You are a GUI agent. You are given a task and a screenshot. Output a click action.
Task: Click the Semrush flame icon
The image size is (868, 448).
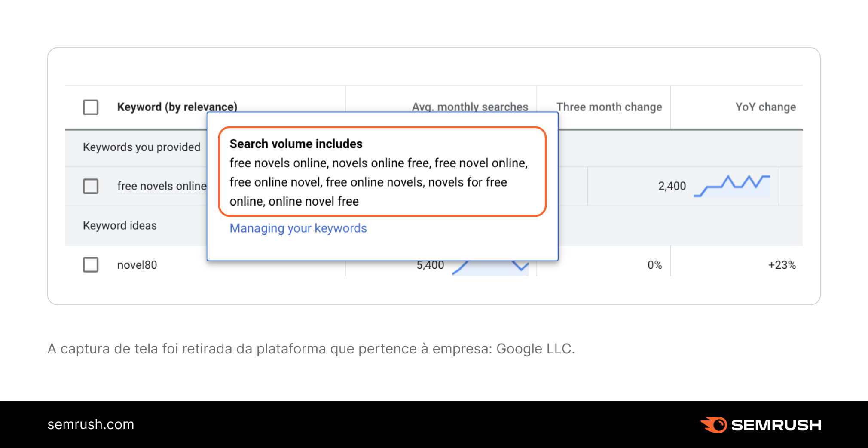pos(715,425)
